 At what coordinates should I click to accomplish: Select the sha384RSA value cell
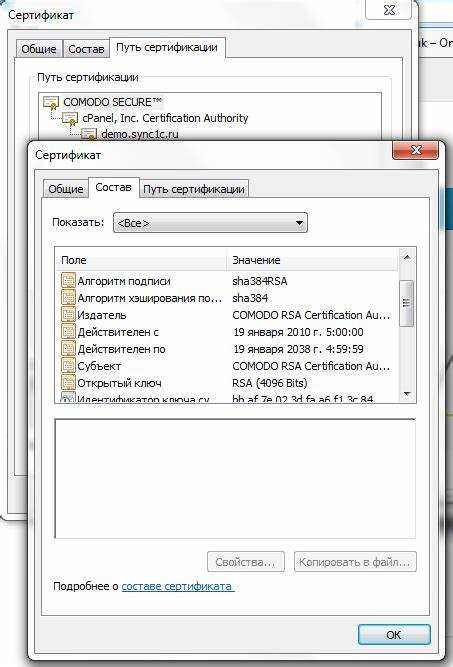[x=260, y=281]
